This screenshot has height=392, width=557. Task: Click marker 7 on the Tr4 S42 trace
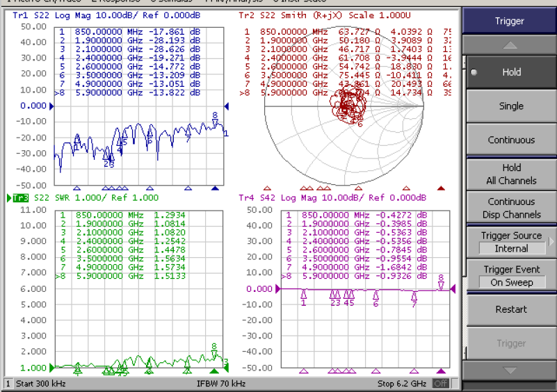coord(414,297)
